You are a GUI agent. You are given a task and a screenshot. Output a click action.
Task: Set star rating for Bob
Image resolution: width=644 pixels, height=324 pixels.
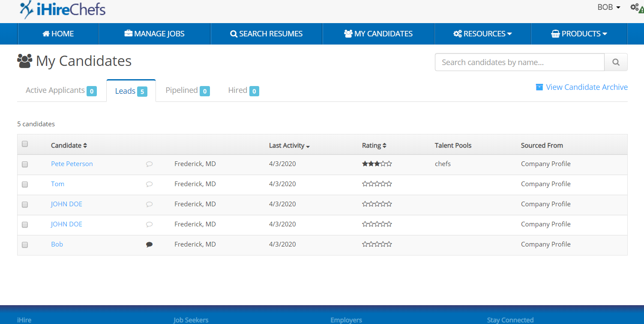pos(377,244)
